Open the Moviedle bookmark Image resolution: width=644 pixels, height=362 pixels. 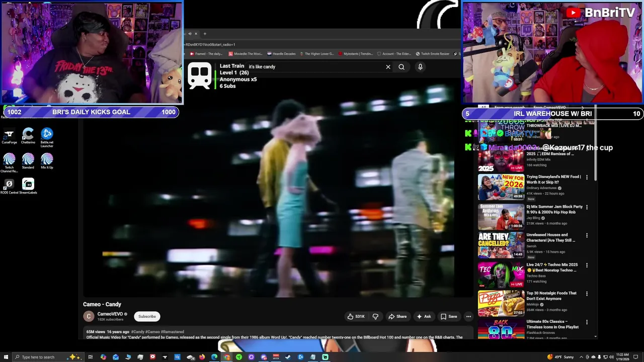(x=246, y=54)
